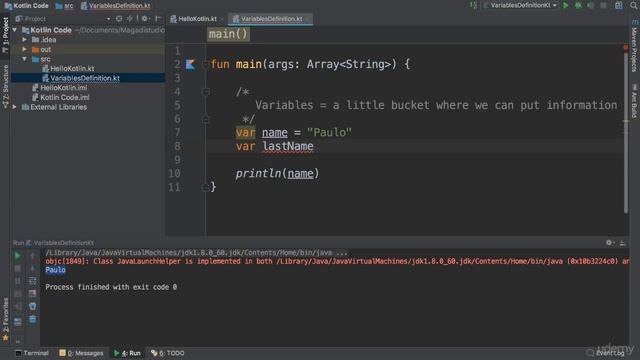Screen dimensions: 640x360
Task: Open the Ant Build side tab
Action: point(634,101)
